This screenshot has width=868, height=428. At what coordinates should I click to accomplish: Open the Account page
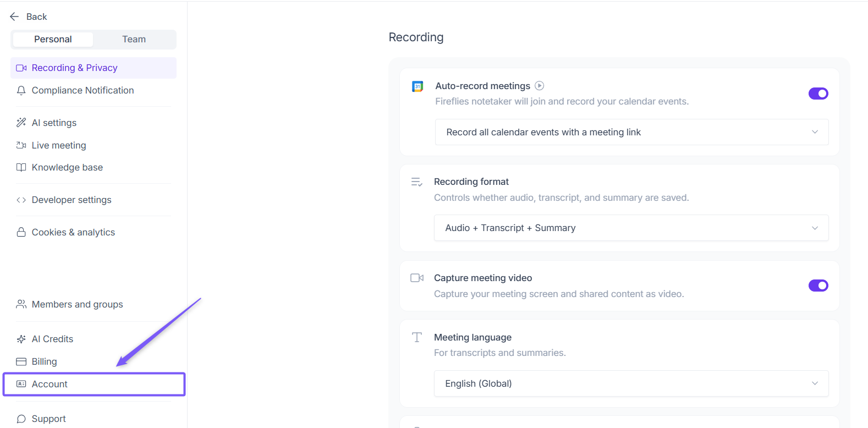(x=94, y=384)
